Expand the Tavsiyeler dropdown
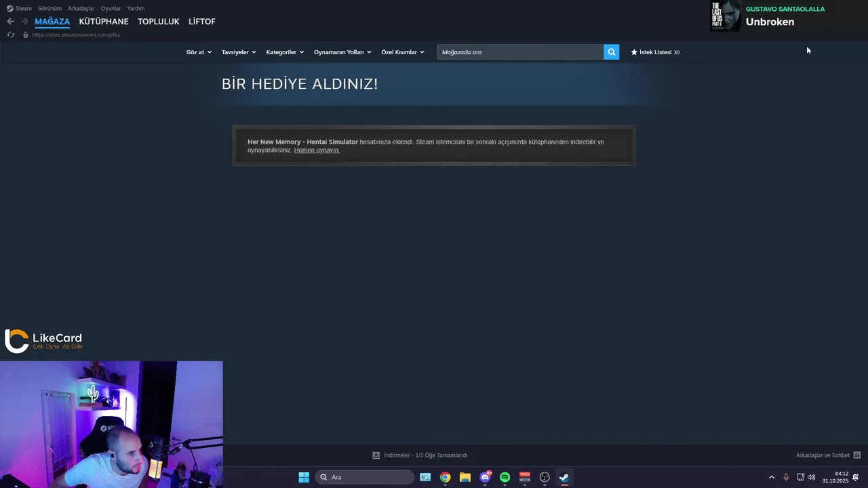This screenshot has height=488, width=868. click(x=239, y=52)
